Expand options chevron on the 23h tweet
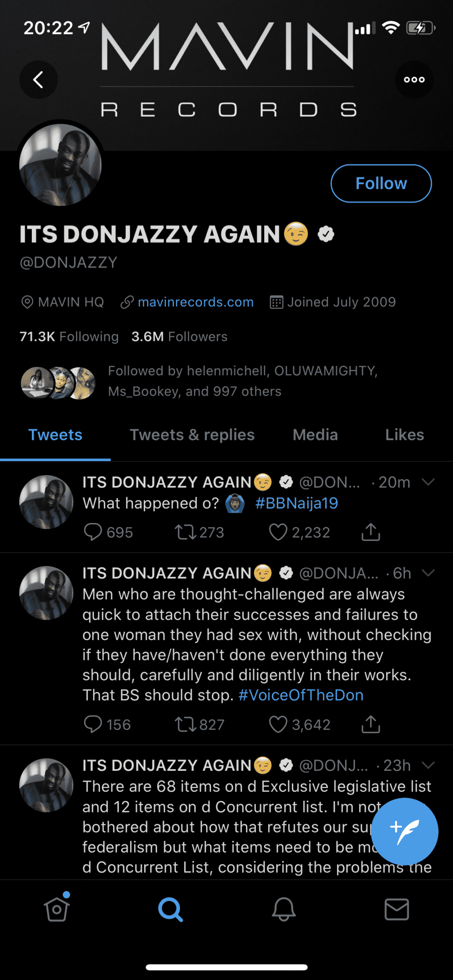The image size is (453, 980). 428,765
